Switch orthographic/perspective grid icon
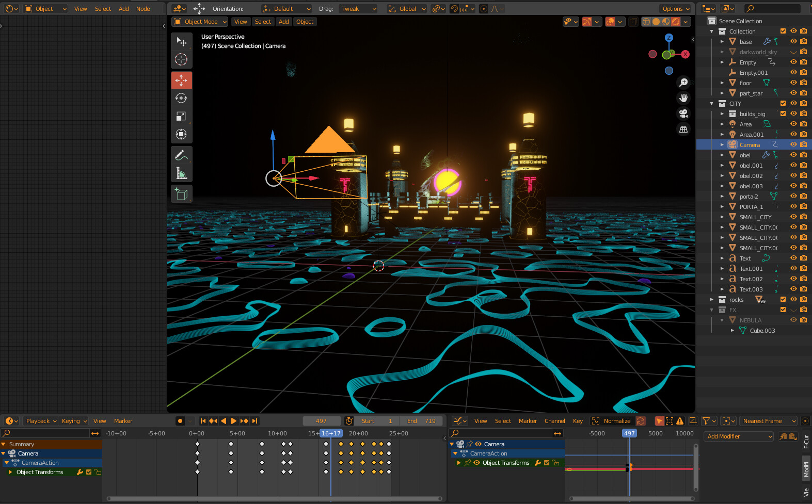This screenshot has height=504, width=812. tap(683, 129)
